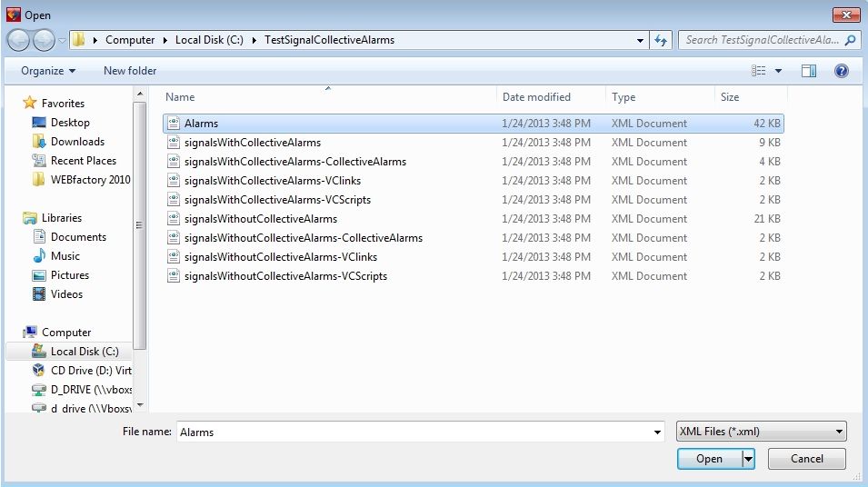Click New folder in the toolbar

click(130, 71)
